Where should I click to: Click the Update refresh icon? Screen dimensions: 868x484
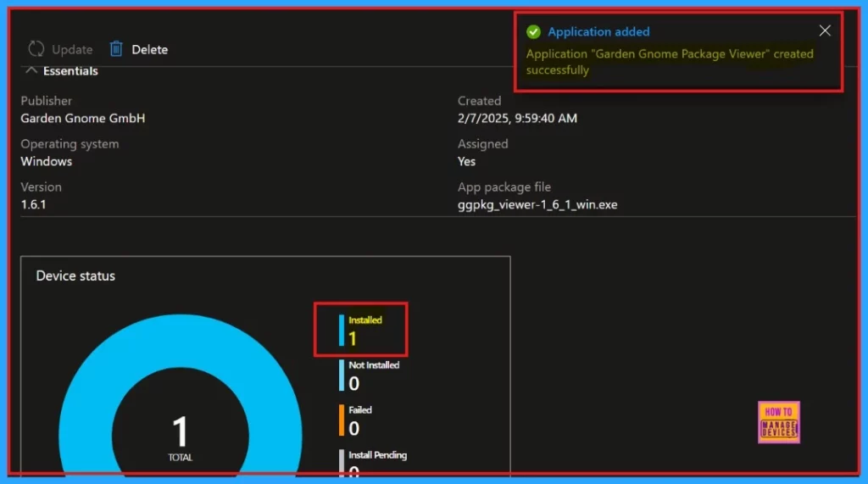[x=36, y=49]
